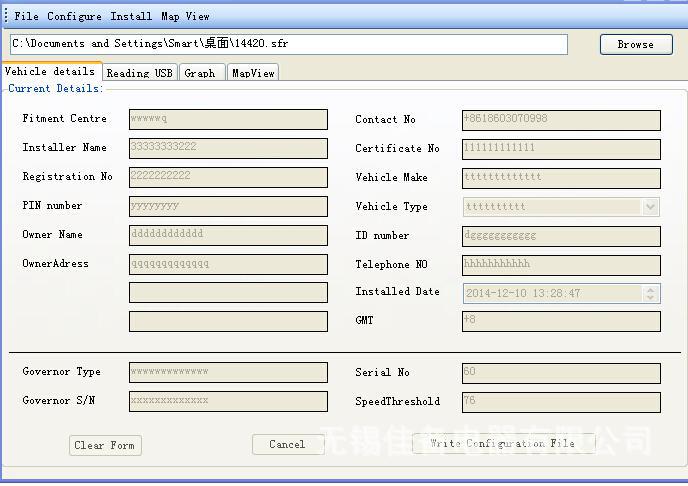The image size is (688, 486).
Task: Open the Configure menu
Action: 74,16
